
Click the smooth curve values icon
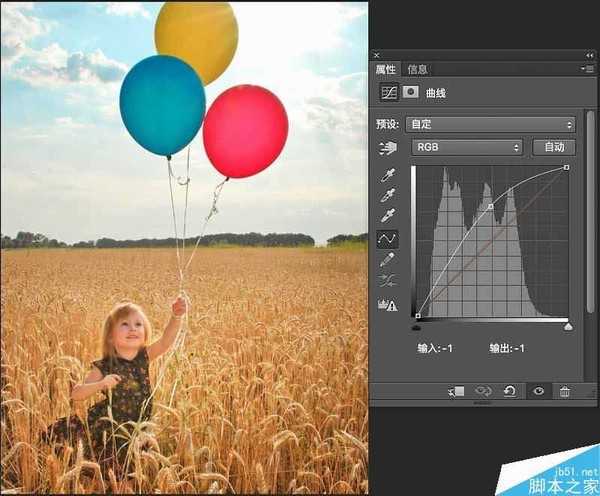(x=386, y=282)
